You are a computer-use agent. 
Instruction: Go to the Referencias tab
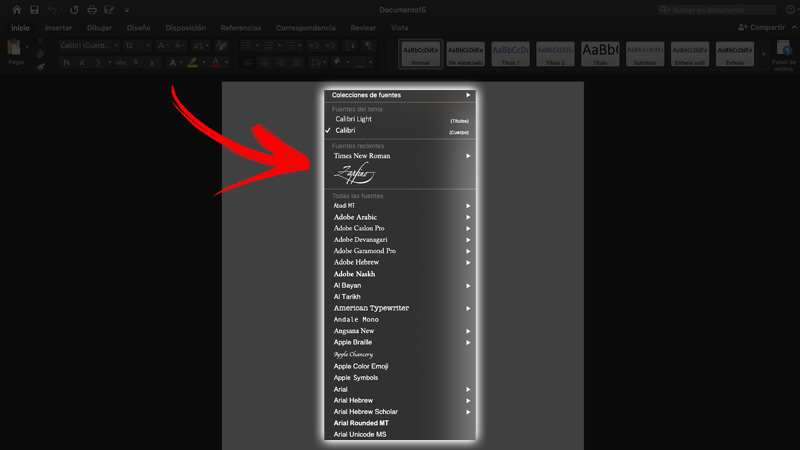tap(241, 28)
